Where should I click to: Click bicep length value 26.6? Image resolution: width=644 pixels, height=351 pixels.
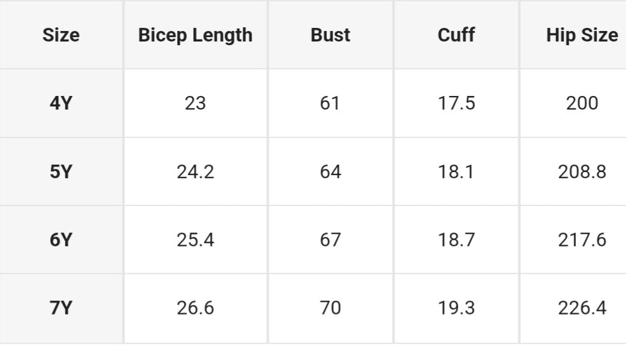195,308
